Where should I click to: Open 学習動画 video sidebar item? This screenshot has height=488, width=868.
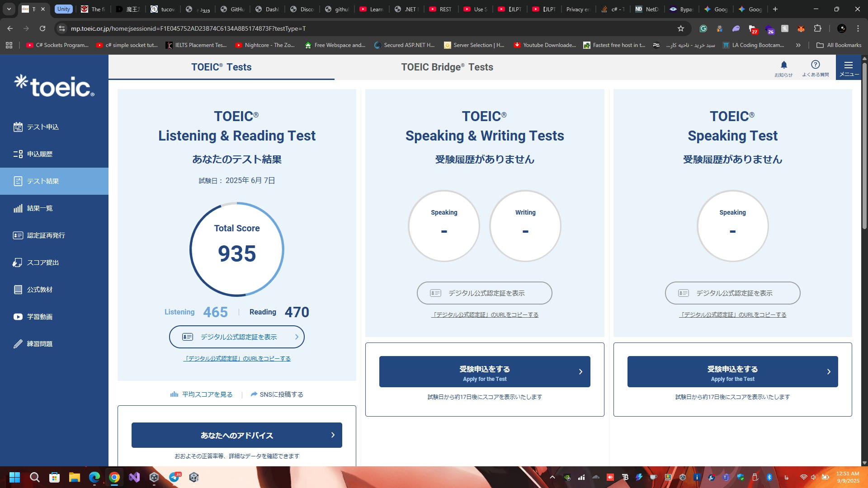39,317
